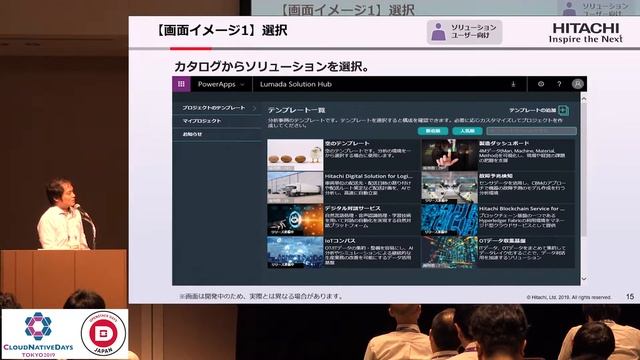The width and height of the screenshot is (640, 360).
Task: Click the テンプレート一覧 heading
Action: click(296, 110)
